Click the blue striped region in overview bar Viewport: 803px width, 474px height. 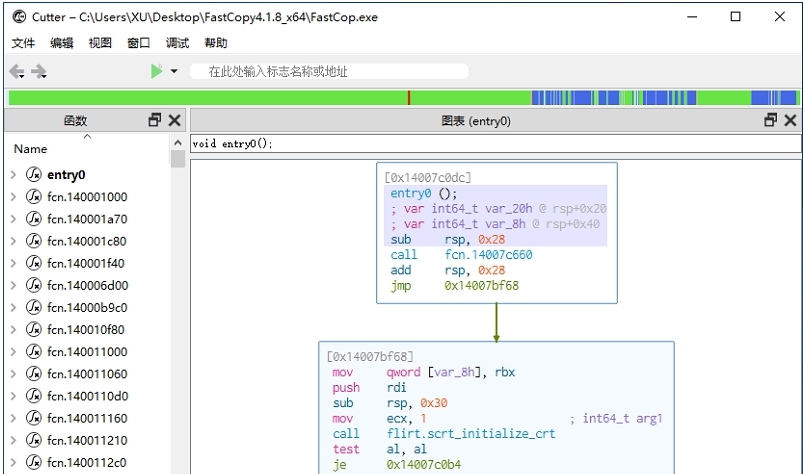click(614, 97)
